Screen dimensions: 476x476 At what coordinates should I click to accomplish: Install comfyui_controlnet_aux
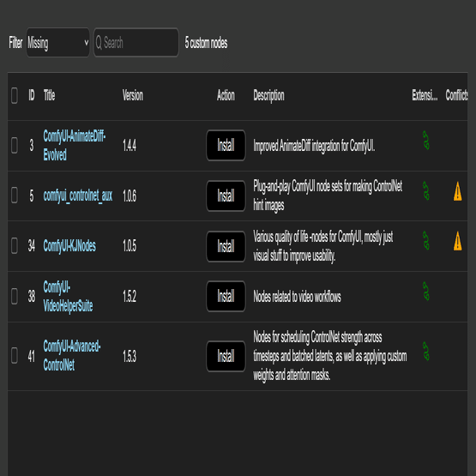[226, 196]
